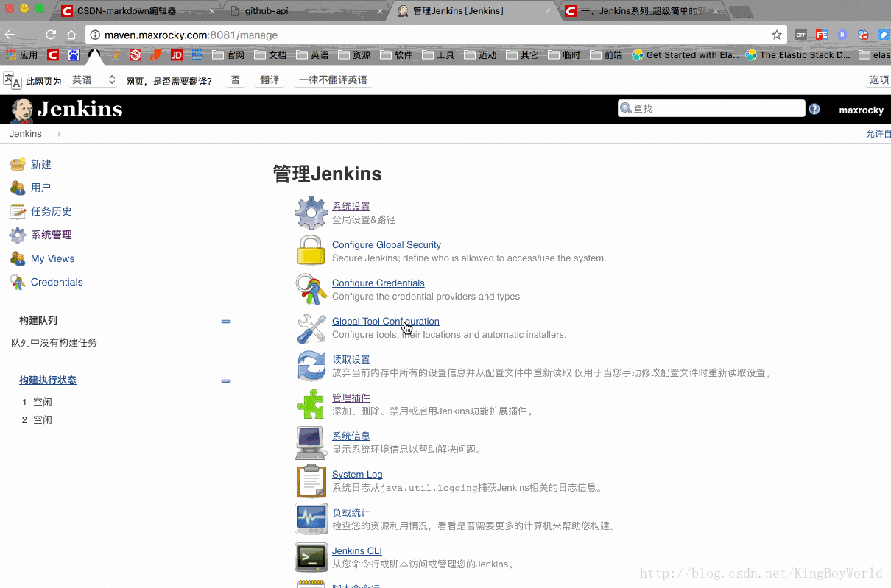Click the search help question mark icon
This screenshot has width=891, height=588.
[x=814, y=109]
